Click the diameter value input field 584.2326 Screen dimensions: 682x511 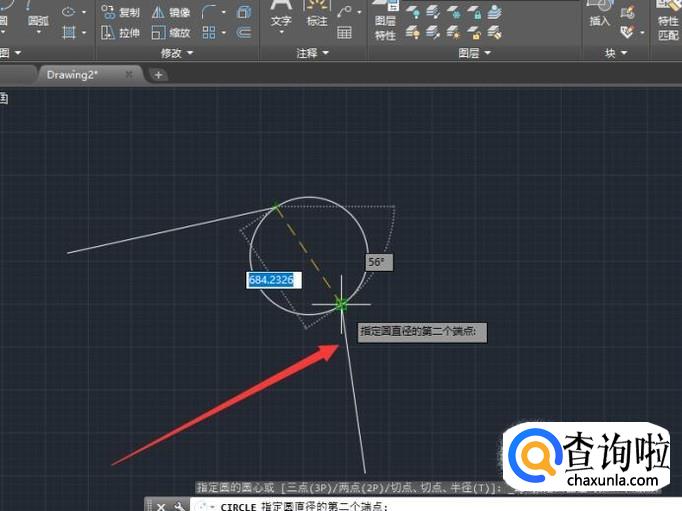point(271,281)
